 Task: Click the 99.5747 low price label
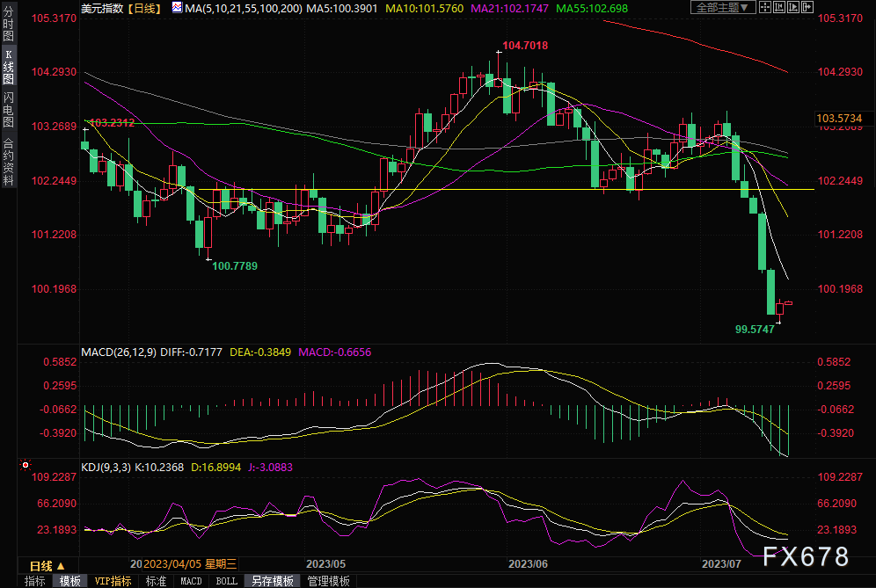click(755, 330)
